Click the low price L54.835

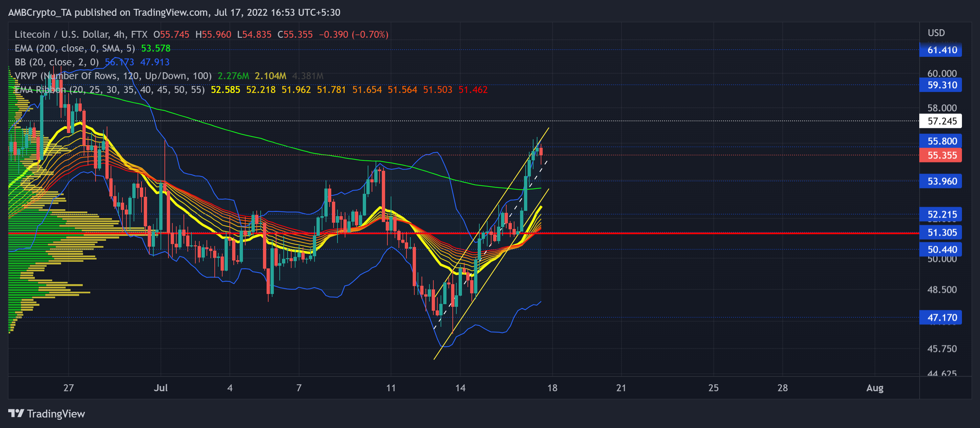click(x=254, y=34)
